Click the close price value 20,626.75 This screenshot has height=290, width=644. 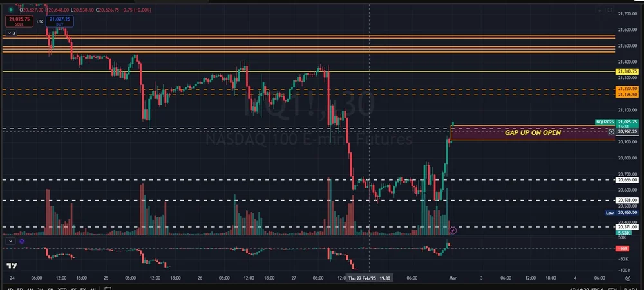(111, 10)
